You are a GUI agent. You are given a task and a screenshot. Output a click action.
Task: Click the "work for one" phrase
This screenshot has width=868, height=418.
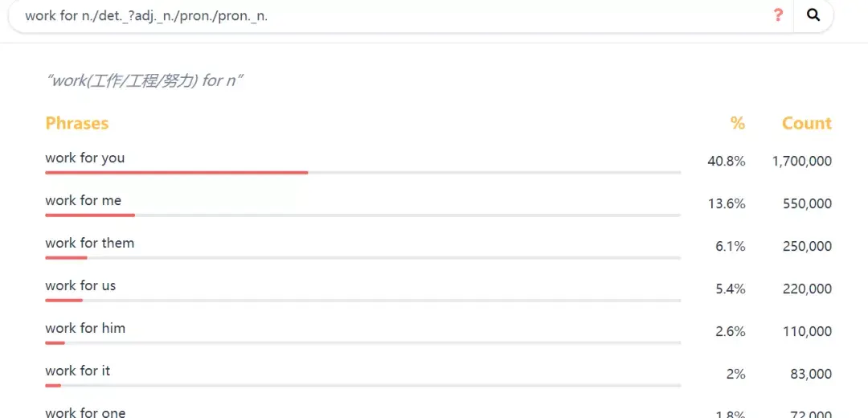[x=85, y=412]
